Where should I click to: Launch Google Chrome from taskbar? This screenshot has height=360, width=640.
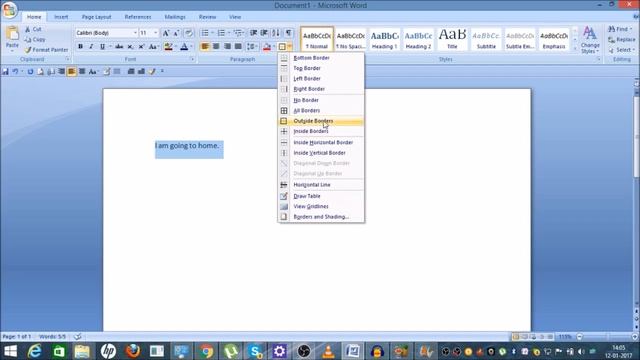tap(206, 351)
